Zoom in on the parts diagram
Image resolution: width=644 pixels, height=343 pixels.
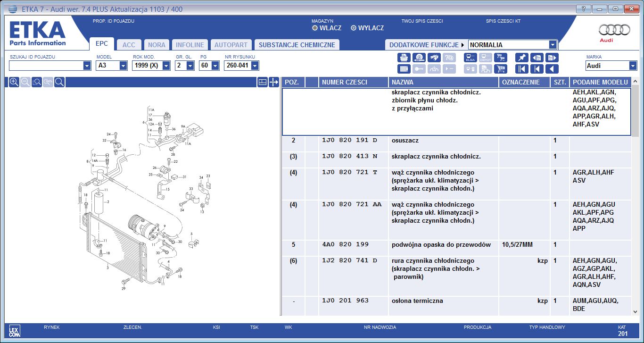click(14, 82)
